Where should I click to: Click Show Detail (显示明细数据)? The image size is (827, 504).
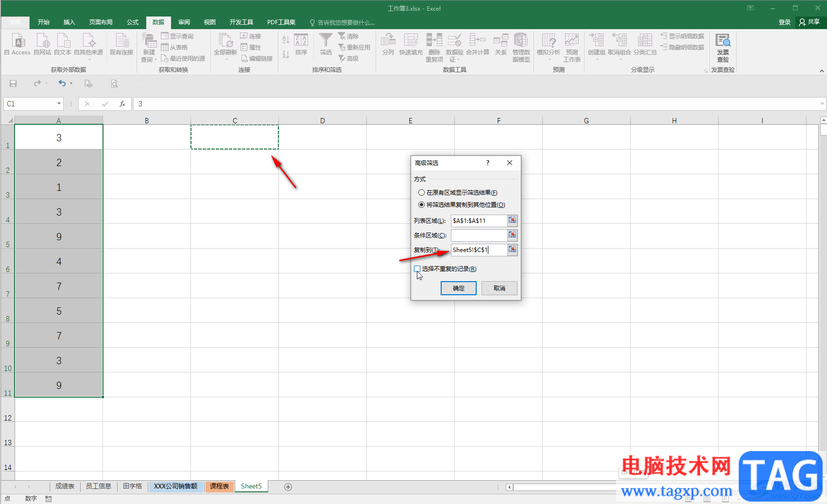click(x=682, y=36)
